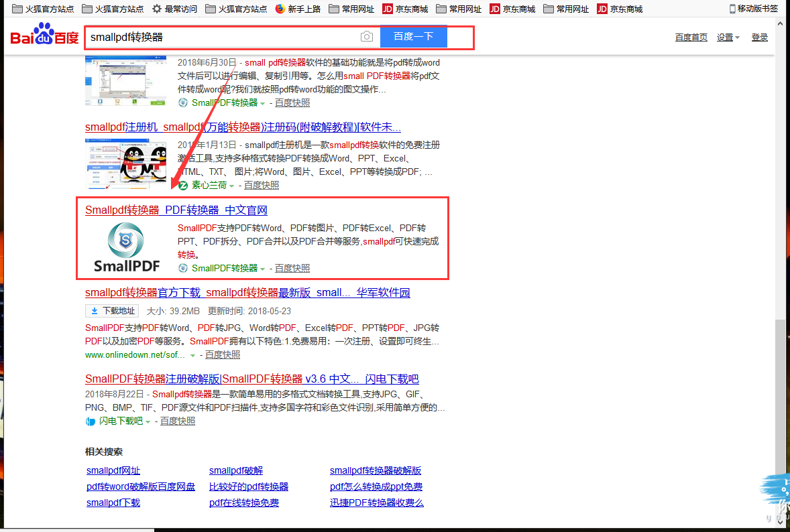Click the 百度一下 search button
The width and height of the screenshot is (790, 532).
click(413, 36)
